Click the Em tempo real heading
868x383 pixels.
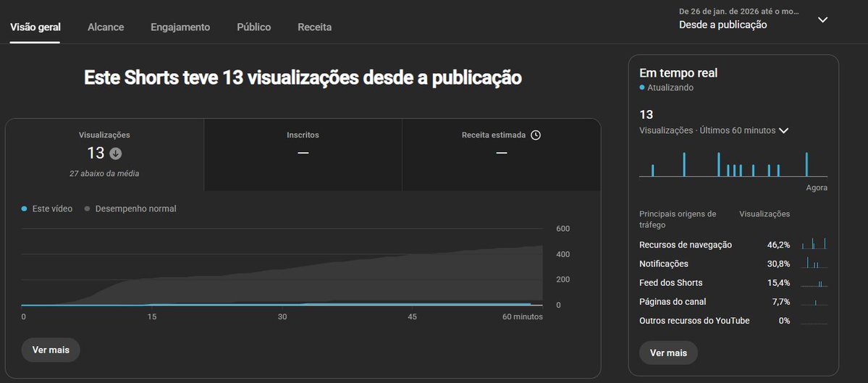678,73
